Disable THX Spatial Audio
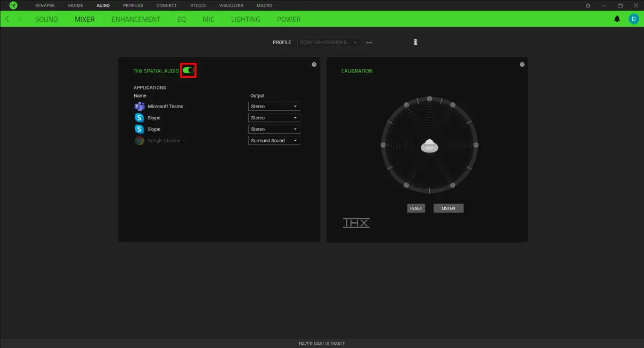644x348 pixels. click(189, 70)
